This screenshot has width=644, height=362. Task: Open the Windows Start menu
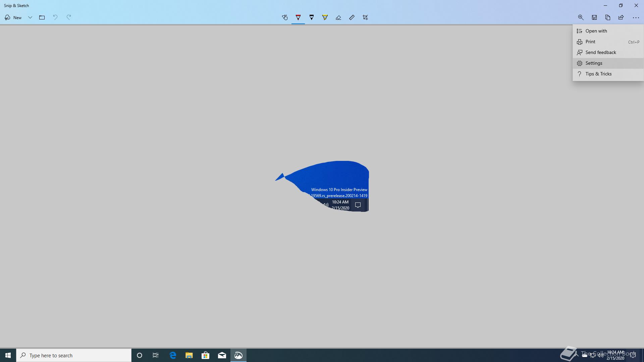[8, 355]
